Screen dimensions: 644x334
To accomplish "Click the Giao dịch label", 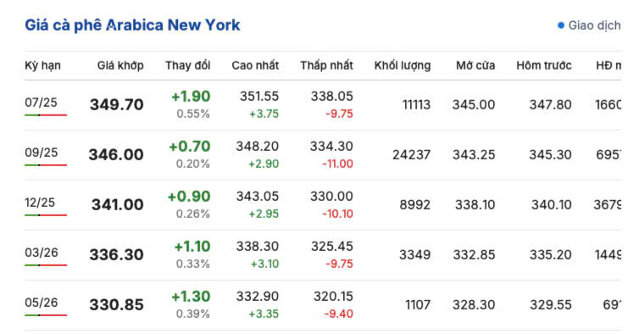I will [x=594, y=25].
